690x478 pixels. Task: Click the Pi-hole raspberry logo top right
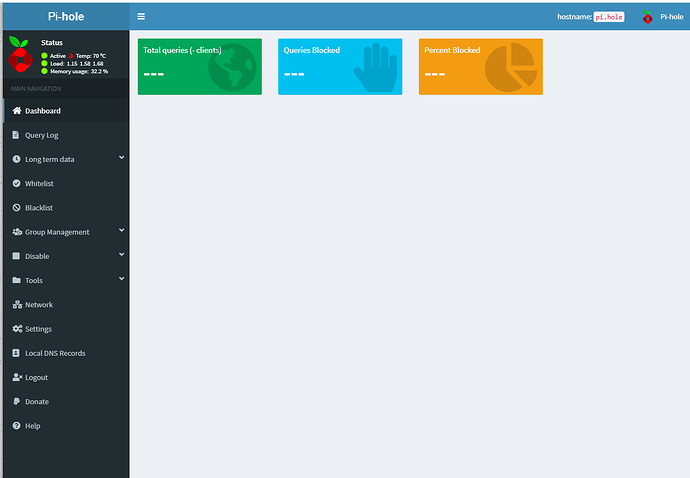(648, 17)
